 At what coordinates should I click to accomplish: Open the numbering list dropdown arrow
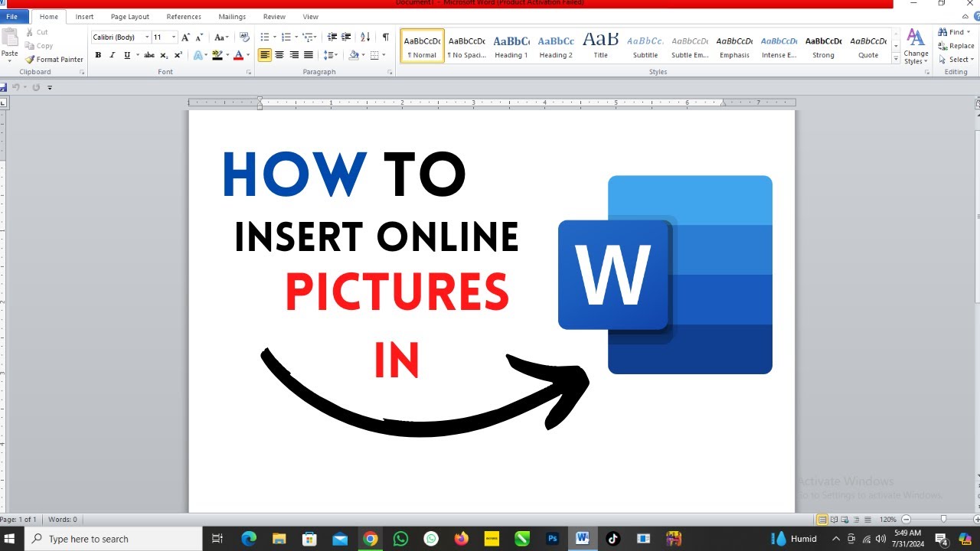(x=295, y=37)
